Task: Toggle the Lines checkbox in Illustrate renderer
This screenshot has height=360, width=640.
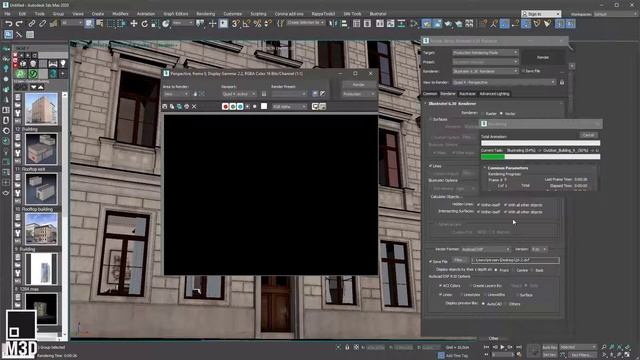Action: pyautogui.click(x=430, y=166)
